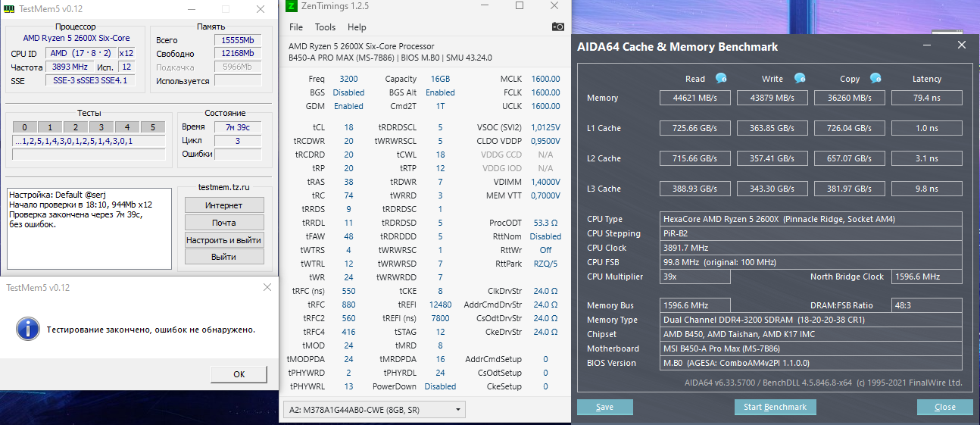
Task: Click the tRFC (ns) value 550
Action: click(x=349, y=291)
